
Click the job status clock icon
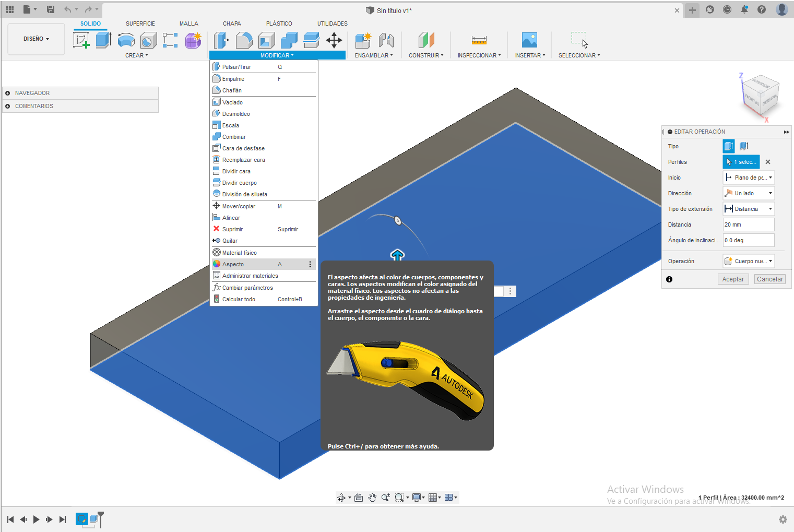[x=727, y=9]
